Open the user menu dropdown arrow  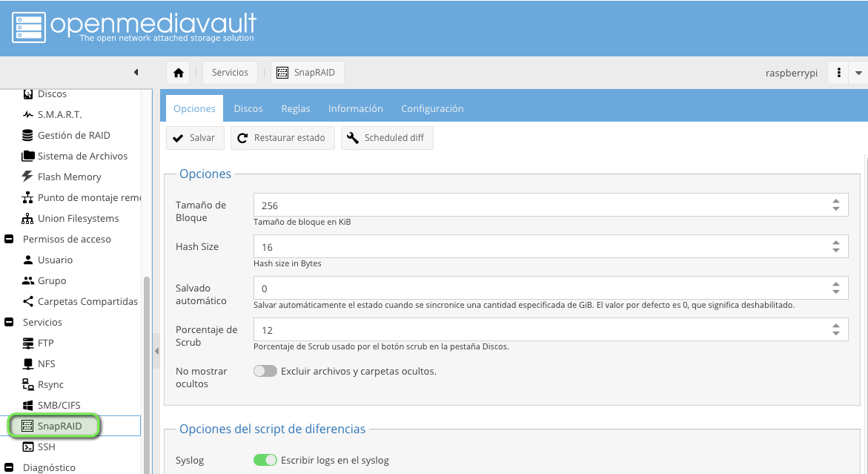pyautogui.click(x=859, y=72)
